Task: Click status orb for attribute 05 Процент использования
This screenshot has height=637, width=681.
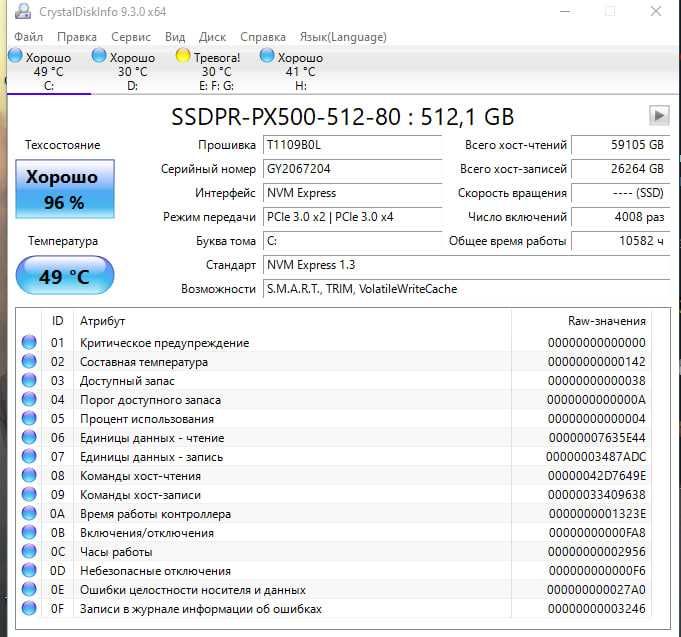Action: click(29, 418)
